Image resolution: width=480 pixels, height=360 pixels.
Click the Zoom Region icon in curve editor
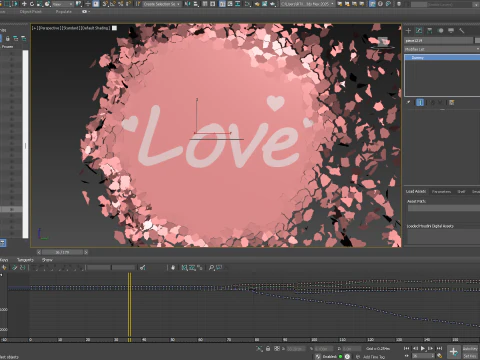219,268
